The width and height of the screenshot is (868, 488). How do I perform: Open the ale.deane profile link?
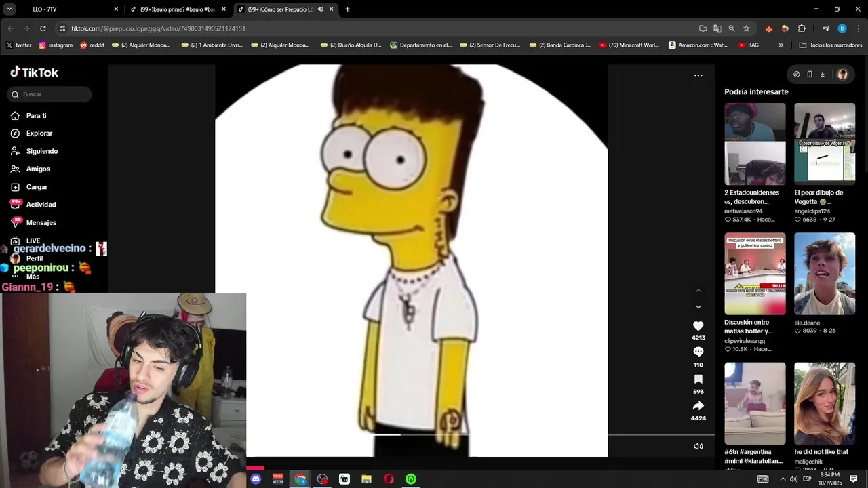pos(807,323)
